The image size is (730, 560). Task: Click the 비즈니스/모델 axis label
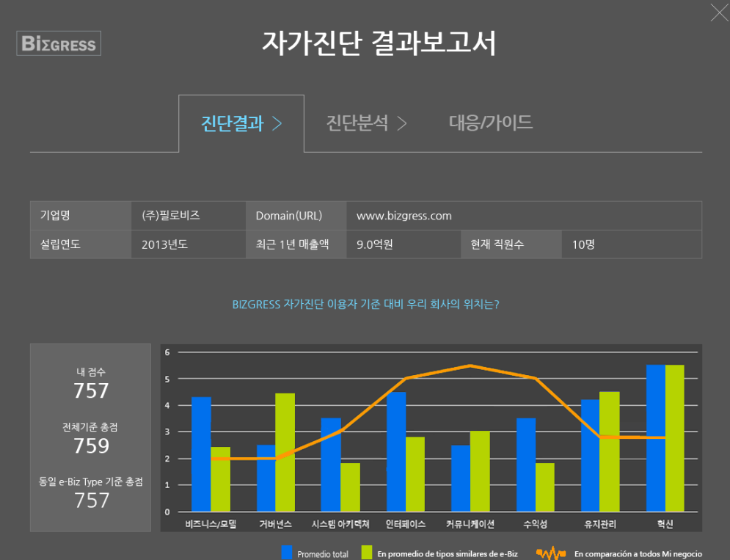point(211,524)
